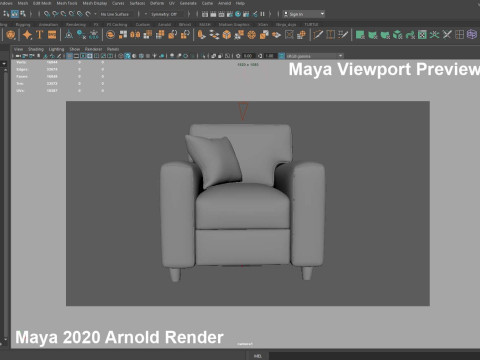
Task: Enable Snap to grids magnet icon
Action: coord(47,14)
